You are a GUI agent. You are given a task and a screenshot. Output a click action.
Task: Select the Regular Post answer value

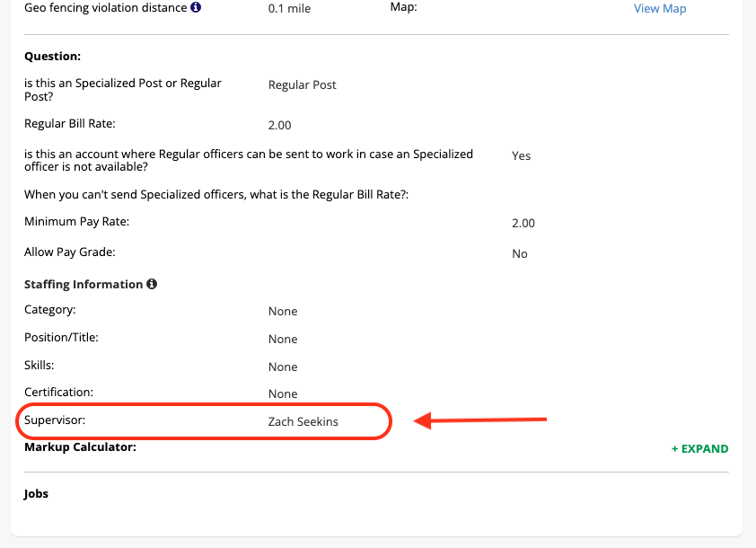302,84
